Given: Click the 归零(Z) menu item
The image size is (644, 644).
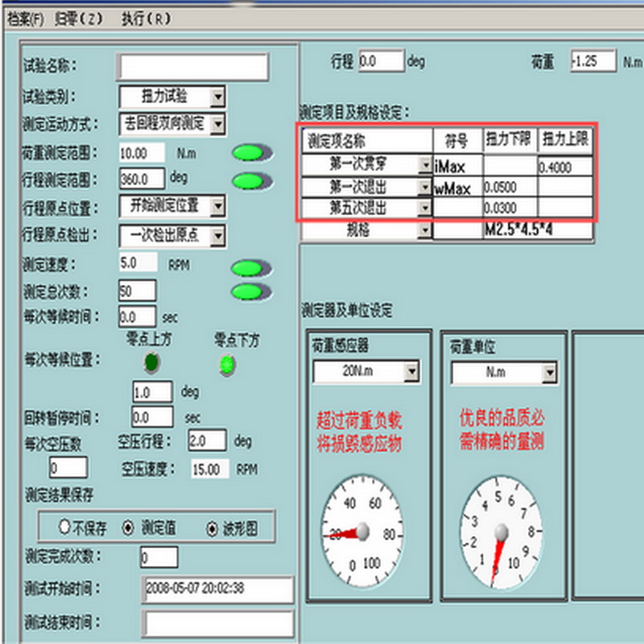Looking at the screenshot, I should [x=80, y=19].
